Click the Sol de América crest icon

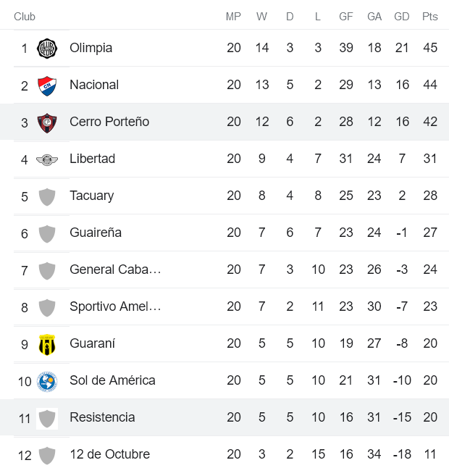coord(47,380)
